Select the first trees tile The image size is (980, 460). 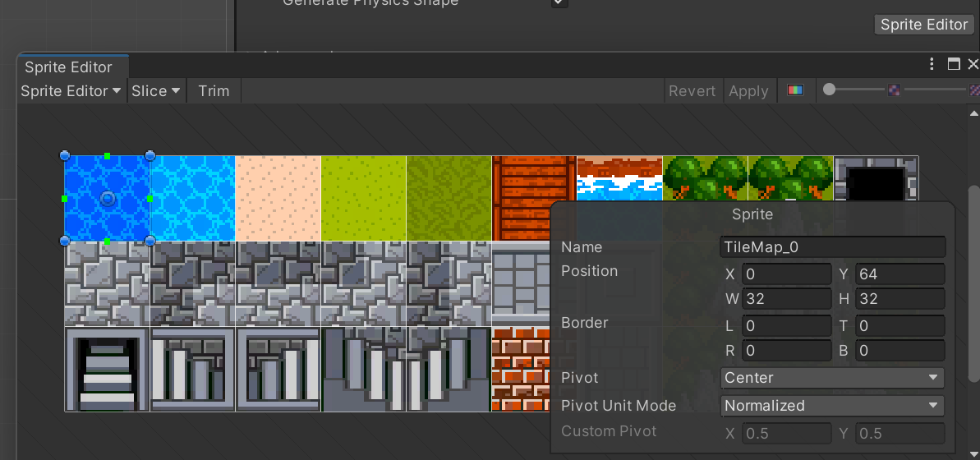pos(705,178)
